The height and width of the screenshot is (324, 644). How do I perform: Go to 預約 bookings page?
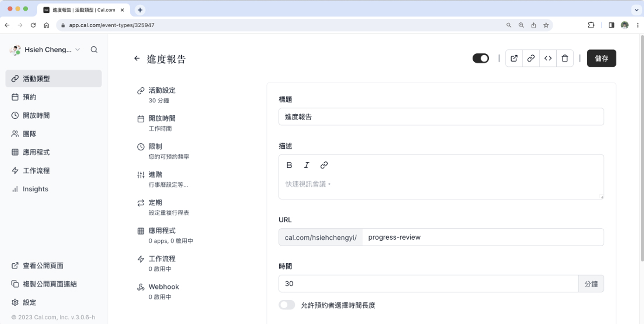coord(54,97)
